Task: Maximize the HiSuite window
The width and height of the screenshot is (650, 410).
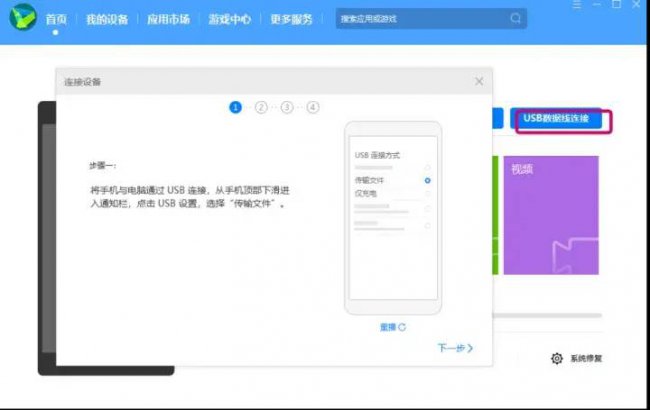Action: [x=616, y=4]
